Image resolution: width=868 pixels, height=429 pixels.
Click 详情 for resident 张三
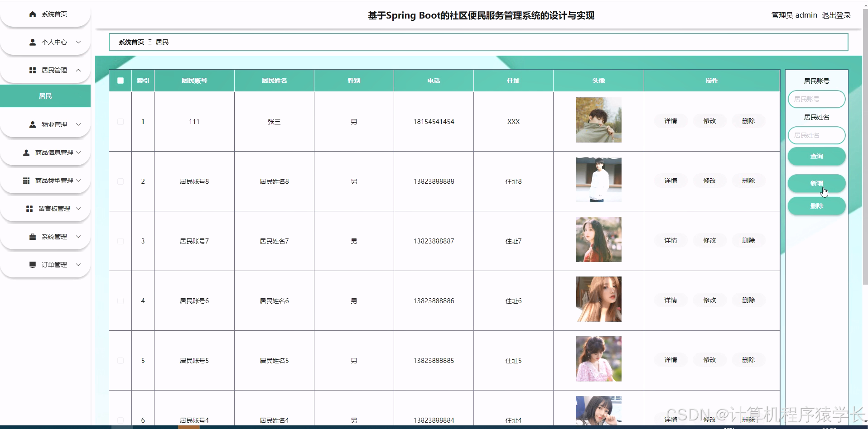[x=670, y=121]
